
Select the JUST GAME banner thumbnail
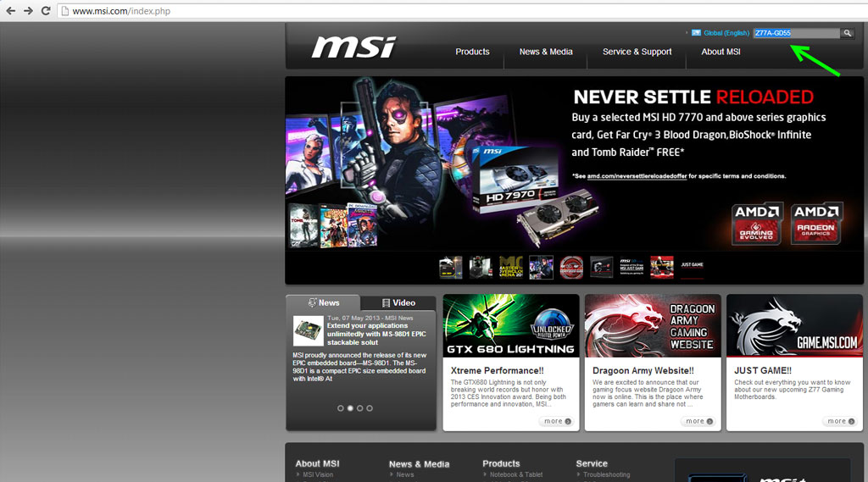point(692,268)
